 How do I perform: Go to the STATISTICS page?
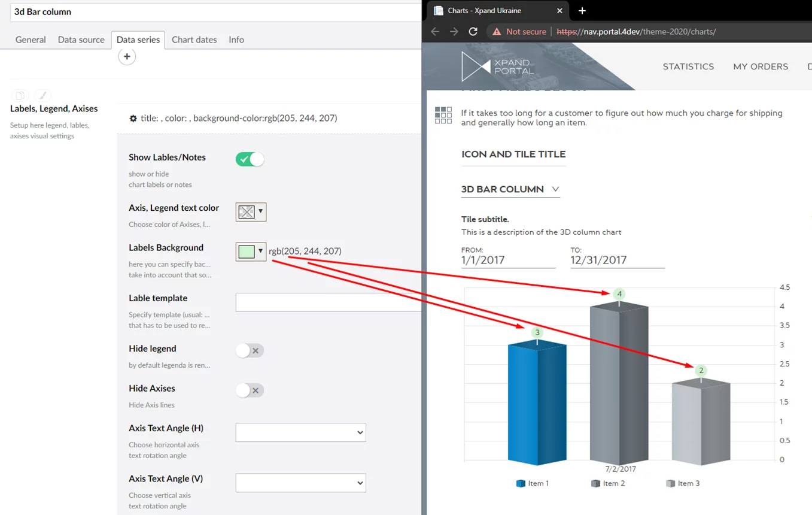pos(688,66)
